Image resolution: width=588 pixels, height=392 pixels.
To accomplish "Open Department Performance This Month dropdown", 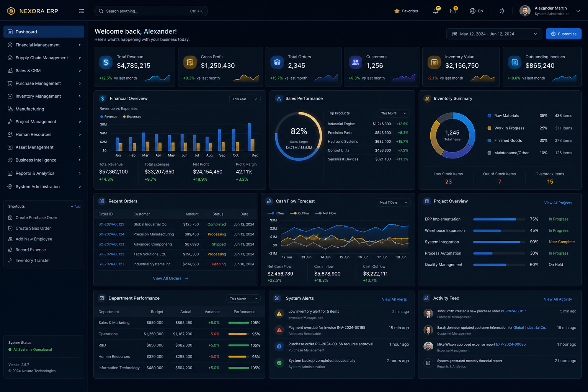I will click(x=243, y=299).
